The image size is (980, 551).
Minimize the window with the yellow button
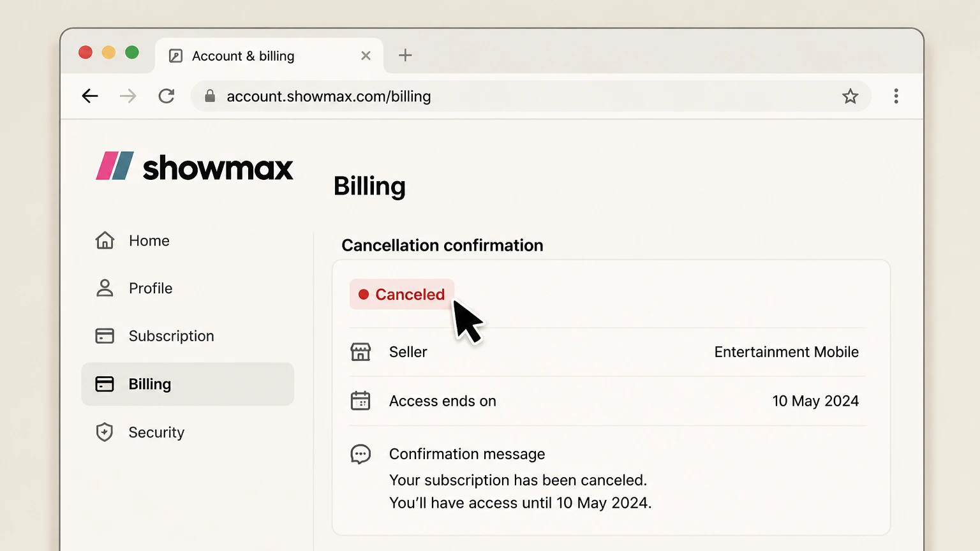click(109, 52)
